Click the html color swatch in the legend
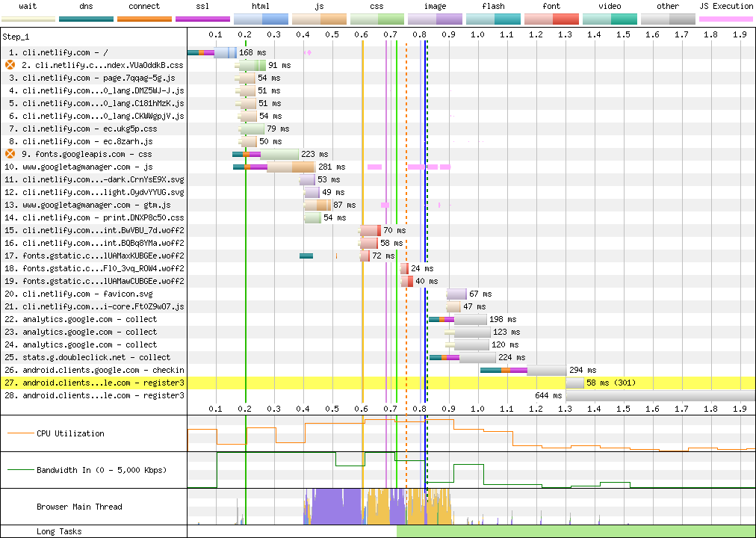 261,19
